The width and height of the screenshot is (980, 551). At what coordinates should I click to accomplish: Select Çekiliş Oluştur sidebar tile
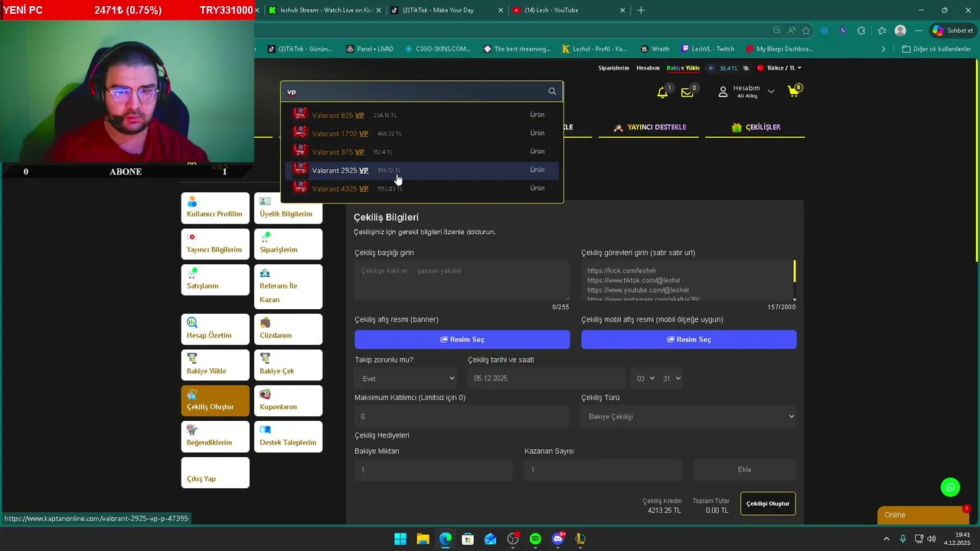(215, 401)
